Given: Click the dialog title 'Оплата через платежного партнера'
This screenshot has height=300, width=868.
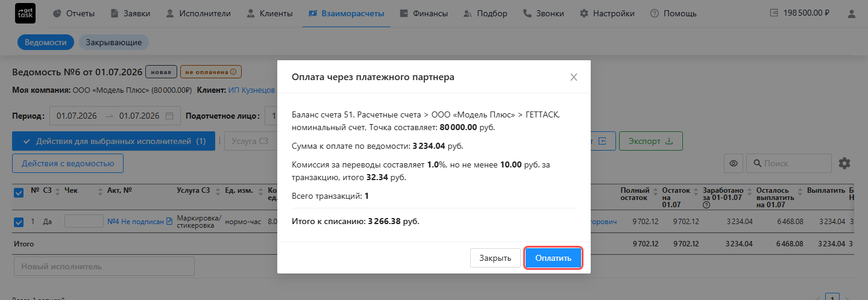Looking at the screenshot, I should click(373, 77).
